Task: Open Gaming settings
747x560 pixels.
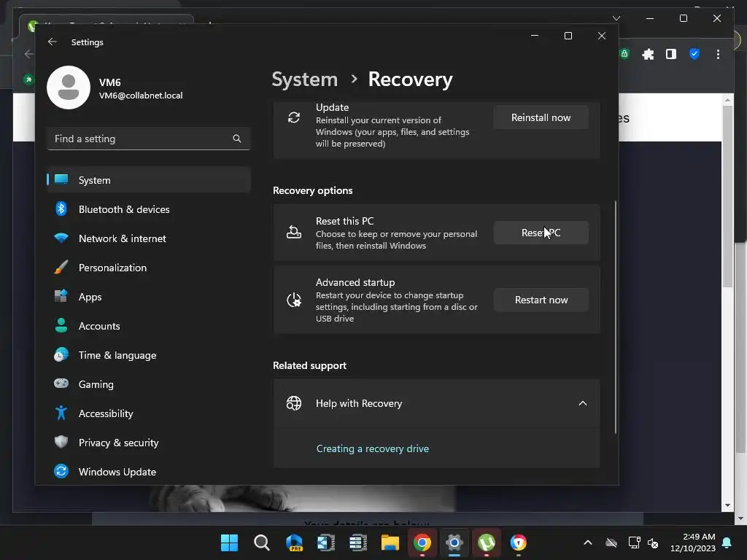Action: 149,384
